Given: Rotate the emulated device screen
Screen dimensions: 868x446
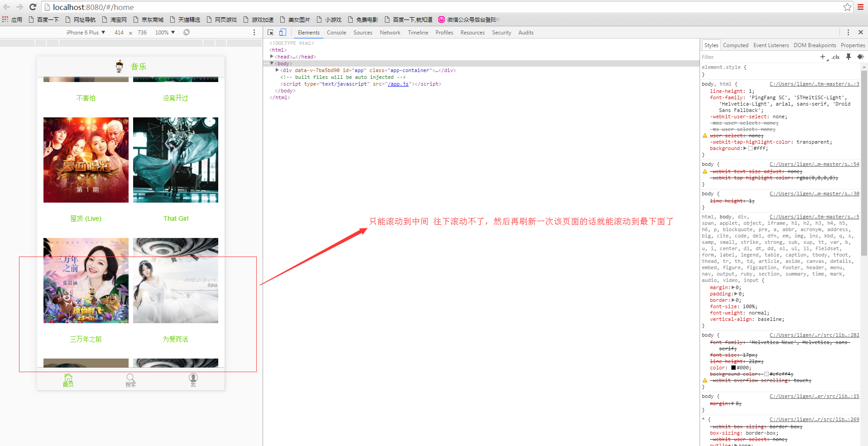Looking at the screenshot, I should (187, 32).
